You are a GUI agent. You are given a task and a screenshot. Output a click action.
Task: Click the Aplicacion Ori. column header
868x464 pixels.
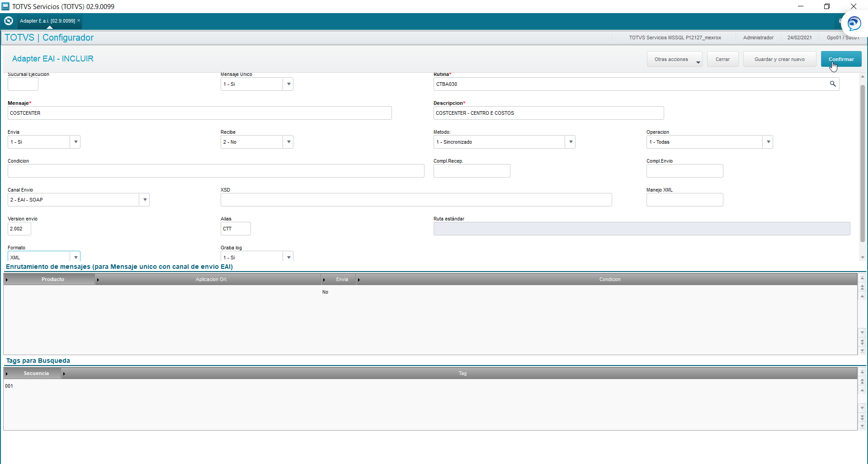point(208,279)
